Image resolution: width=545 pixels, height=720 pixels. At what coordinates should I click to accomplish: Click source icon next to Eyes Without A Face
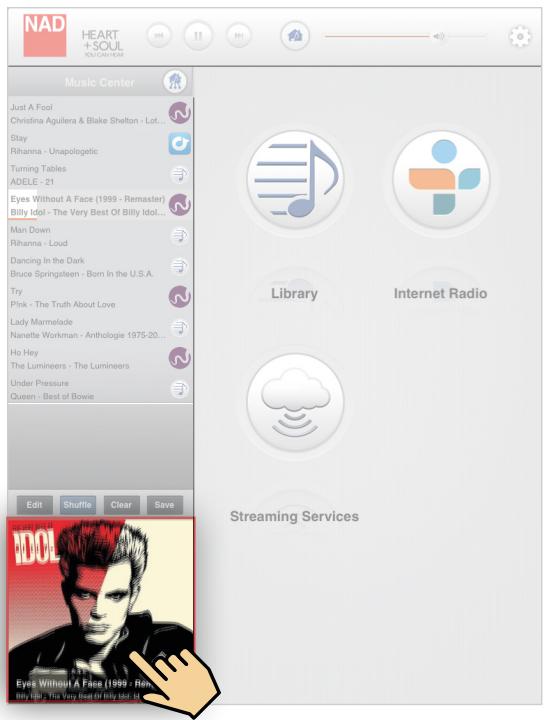(179, 205)
